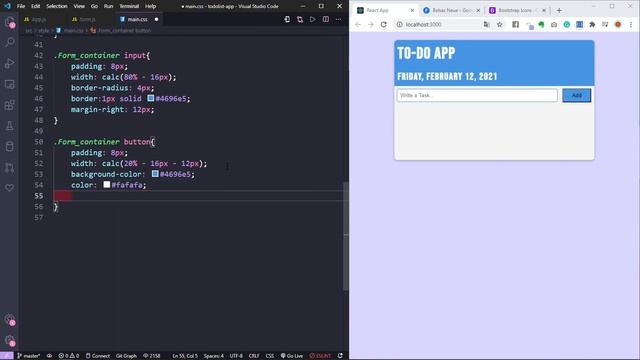This screenshot has height=360, width=640.
Task: Open the Terminal menu
Action: [x=129, y=6]
